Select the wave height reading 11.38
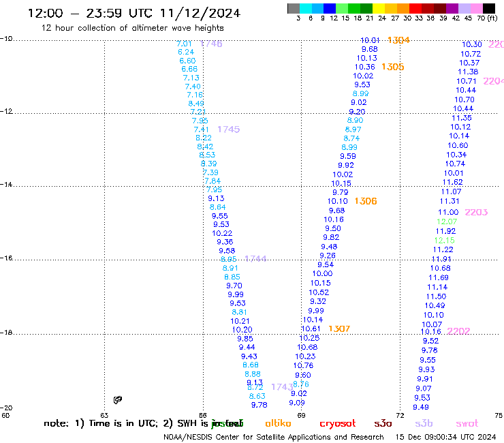The image size is (504, 443). (x=468, y=72)
